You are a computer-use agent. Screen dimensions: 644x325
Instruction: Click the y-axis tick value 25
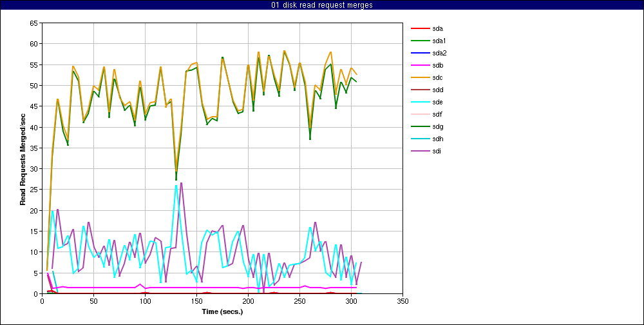[34, 190]
